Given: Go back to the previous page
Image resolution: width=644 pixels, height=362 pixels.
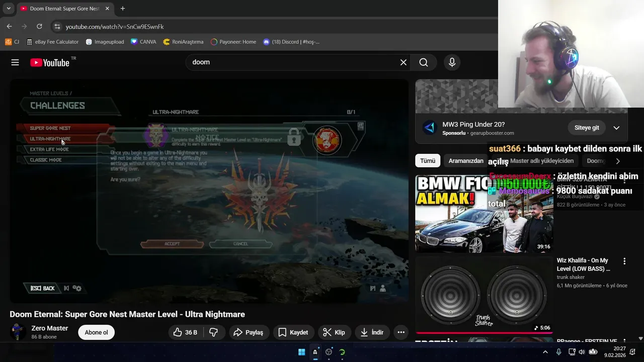Looking at the screenshot, I should tap(9, 27).
